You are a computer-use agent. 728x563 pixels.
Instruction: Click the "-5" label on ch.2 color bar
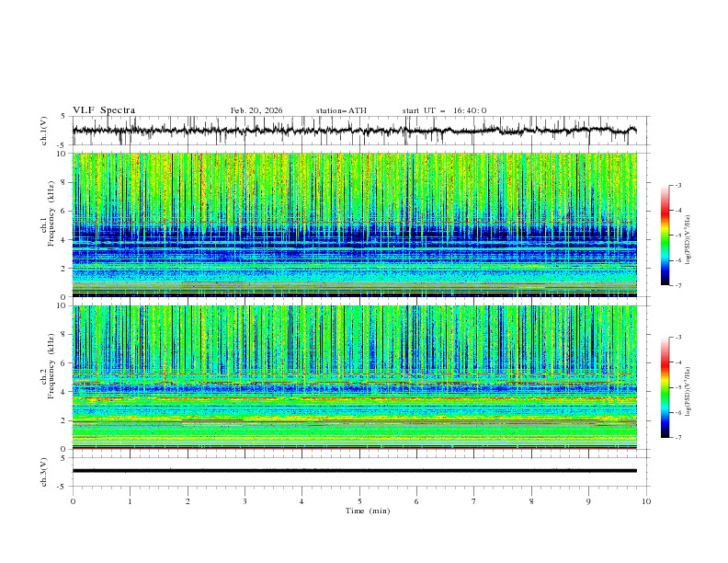(x=677, y=387)
